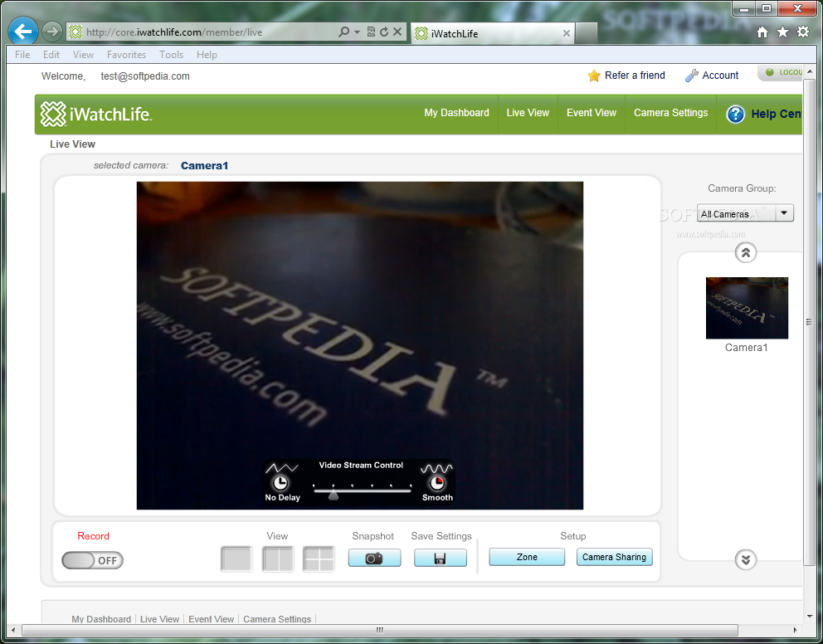Click footer My Dashboard link
This screenshot has height=644, width=823.
[x=101, y=619]
